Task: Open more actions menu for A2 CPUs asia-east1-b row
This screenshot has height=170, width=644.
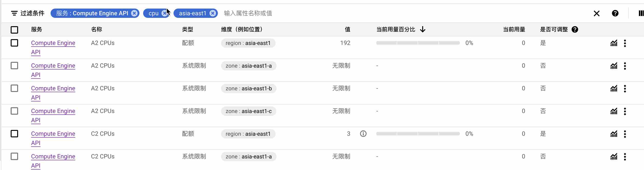Action: coord(625,89)
